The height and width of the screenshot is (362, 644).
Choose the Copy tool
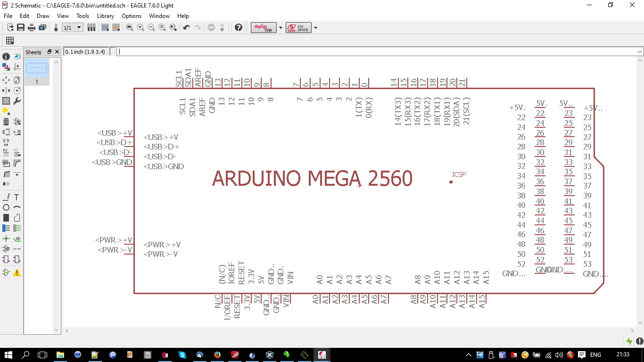pos(17,80)
